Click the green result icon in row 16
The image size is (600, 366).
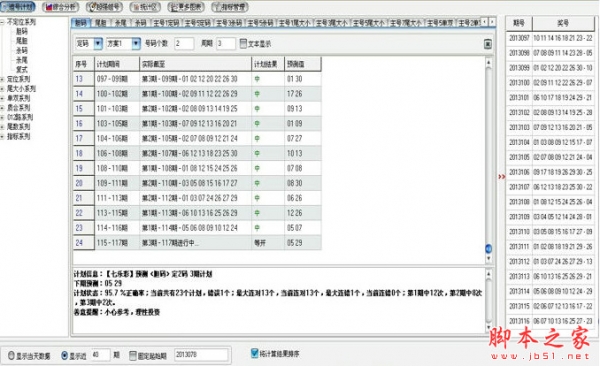click(257, 124)
